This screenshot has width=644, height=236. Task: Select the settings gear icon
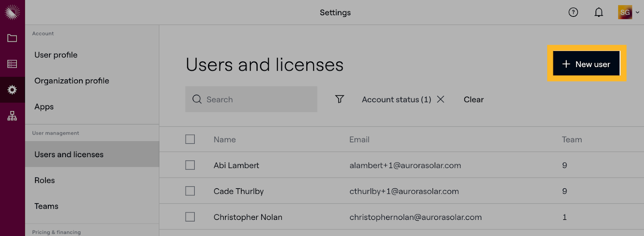click(12, 90)
